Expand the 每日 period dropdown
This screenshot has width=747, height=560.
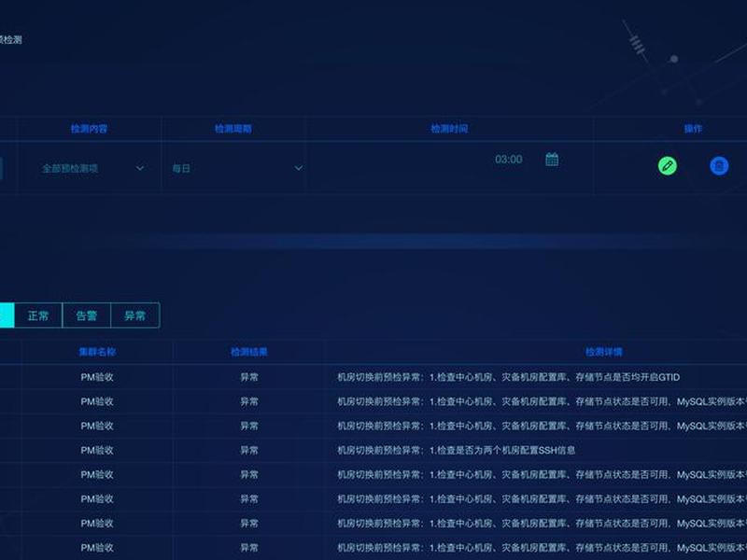pos(236,168)
